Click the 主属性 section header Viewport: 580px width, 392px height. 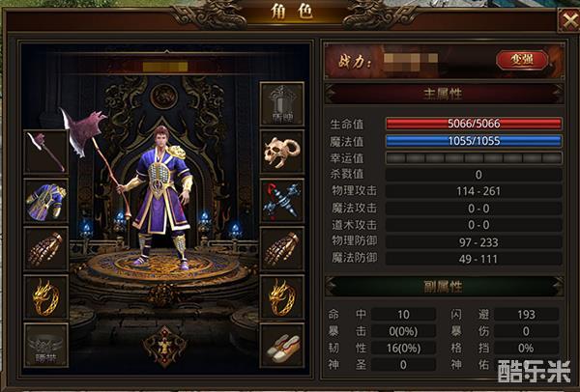(444, 94)
